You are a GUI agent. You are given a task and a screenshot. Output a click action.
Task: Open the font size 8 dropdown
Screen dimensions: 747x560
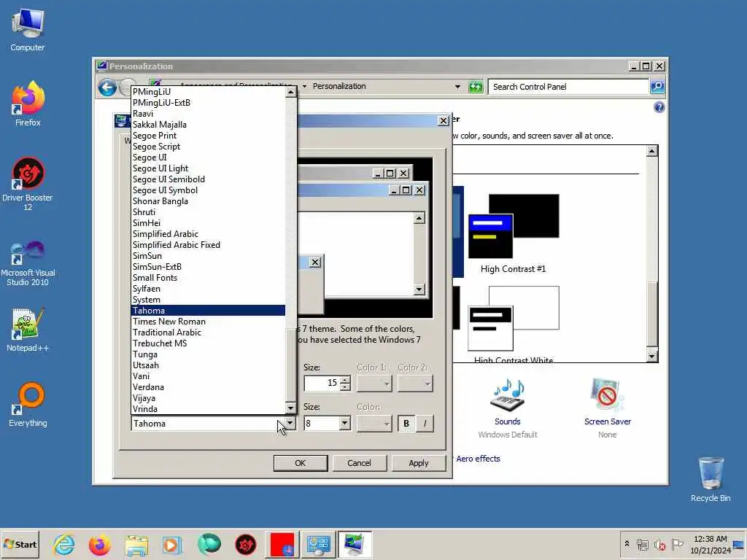345,424
